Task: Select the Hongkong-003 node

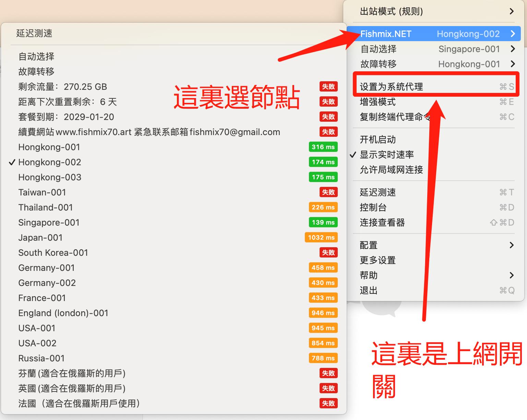Action: [173, 177]
